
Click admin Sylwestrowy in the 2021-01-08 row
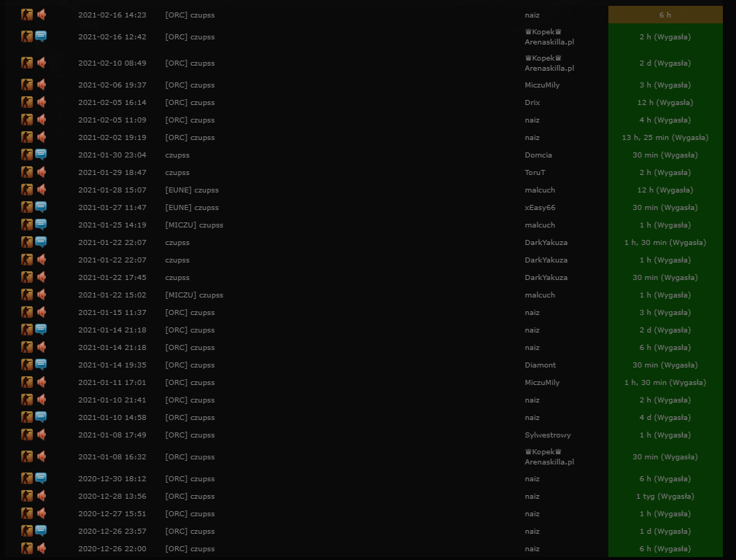[548, 435]
